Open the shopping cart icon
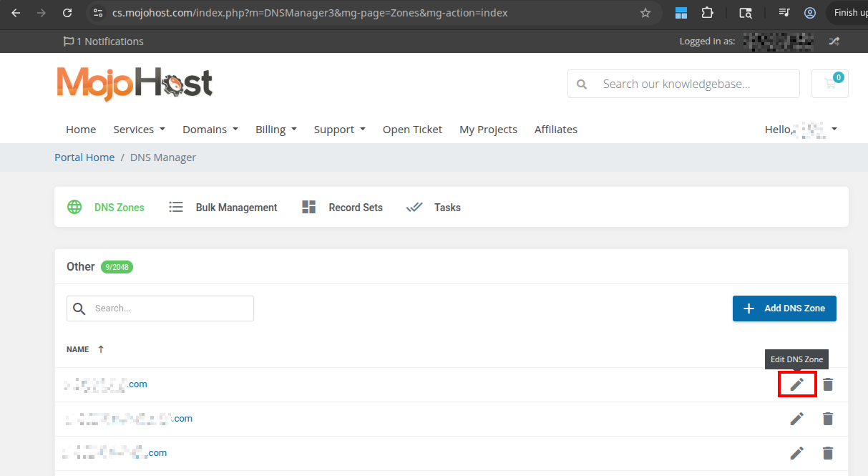 [830, 84]
